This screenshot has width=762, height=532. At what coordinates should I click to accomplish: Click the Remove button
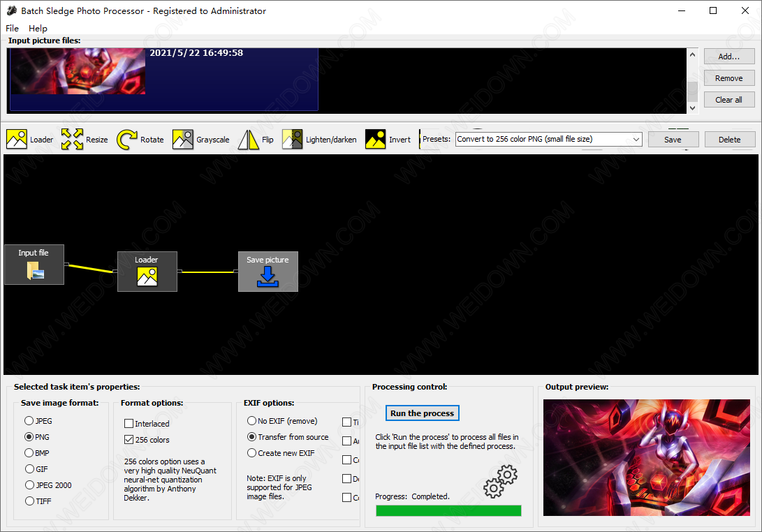pyautogui.click(x=729, y=78)
